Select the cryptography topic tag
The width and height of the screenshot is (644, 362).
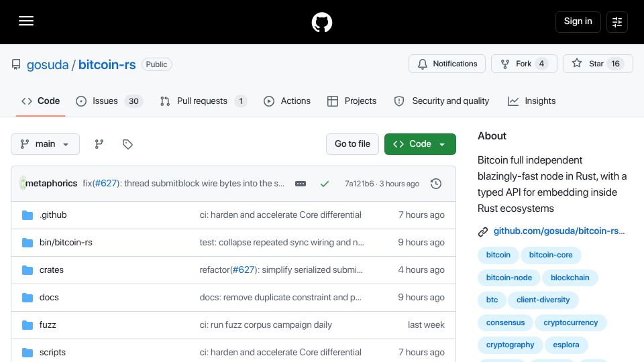[510, 345]
